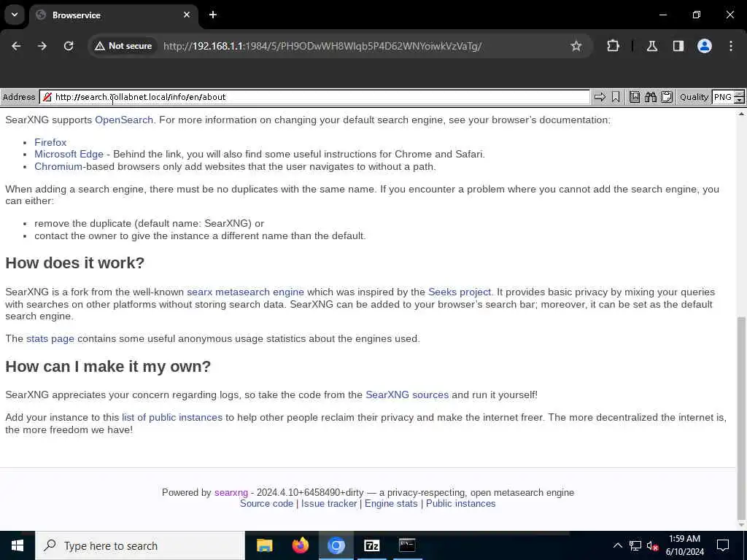The height and width of the screenshot is (560, 747).
Task: Click the taskbar search box
Action: (140, 545)
